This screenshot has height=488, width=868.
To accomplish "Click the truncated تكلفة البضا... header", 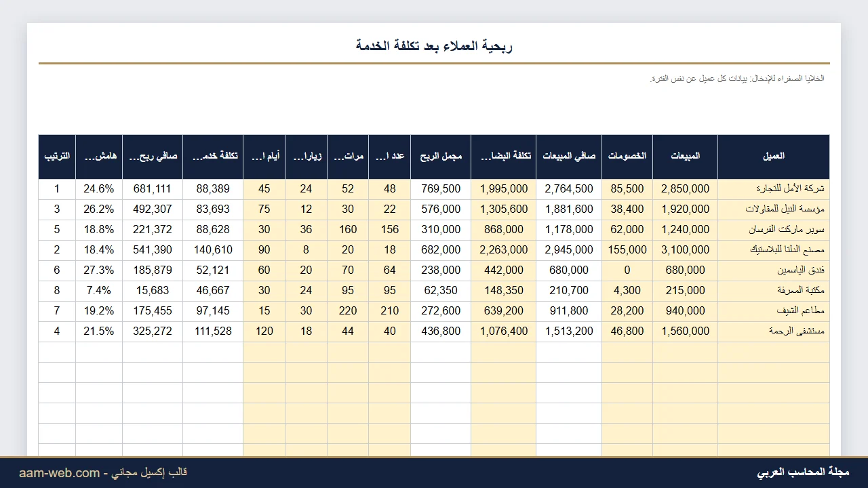I will point(504,156).
